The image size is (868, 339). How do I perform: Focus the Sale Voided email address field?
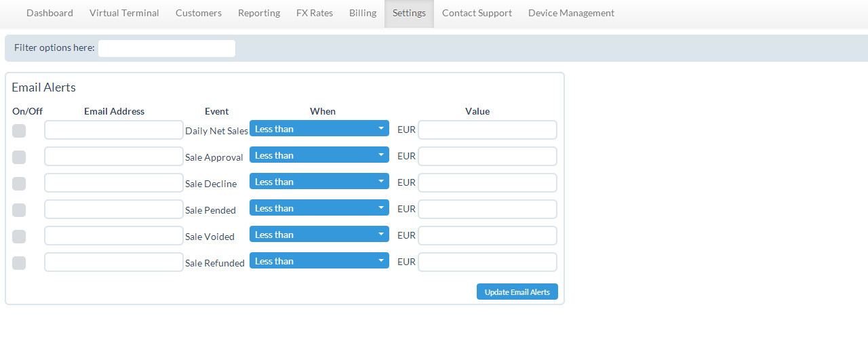point(114,236)
